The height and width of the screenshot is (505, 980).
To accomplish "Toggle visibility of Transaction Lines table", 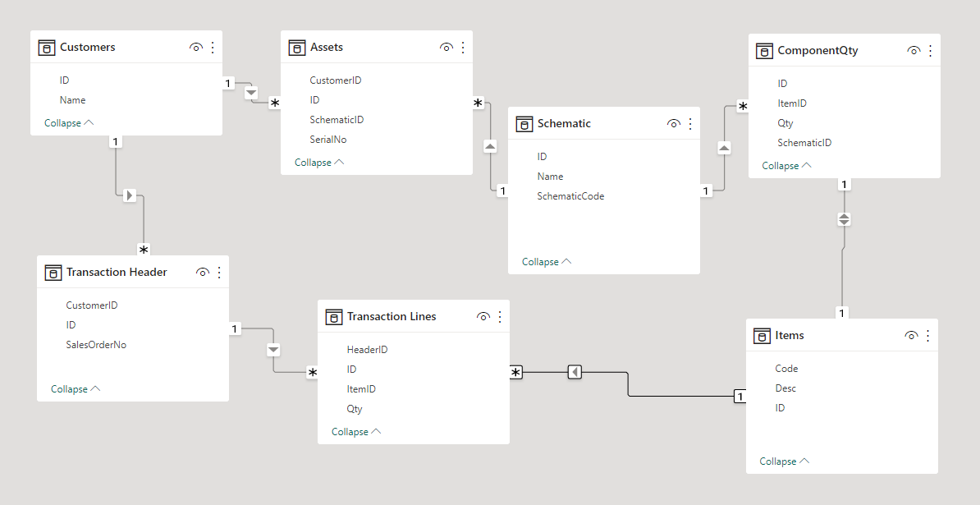I will 483,317.
